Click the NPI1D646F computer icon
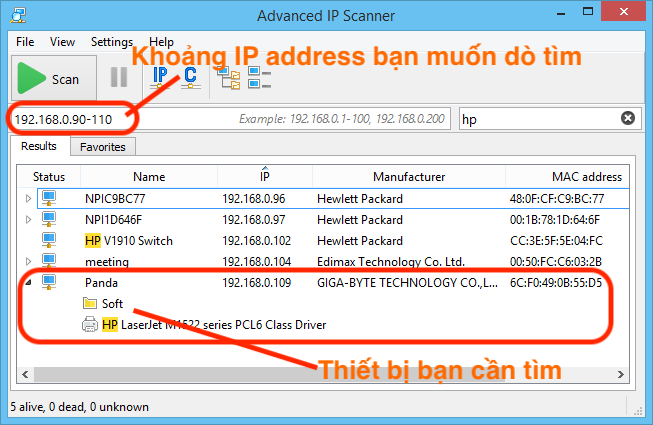 [49, 219]
